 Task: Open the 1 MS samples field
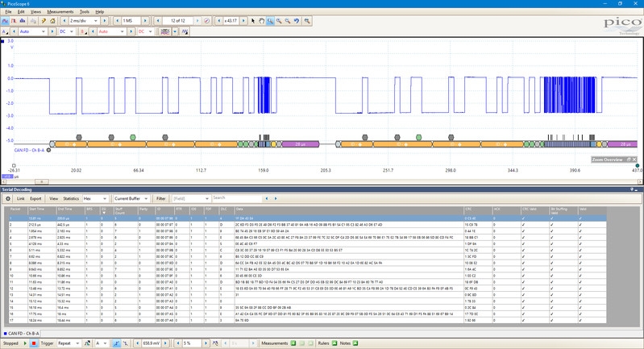tap(131, 20)
